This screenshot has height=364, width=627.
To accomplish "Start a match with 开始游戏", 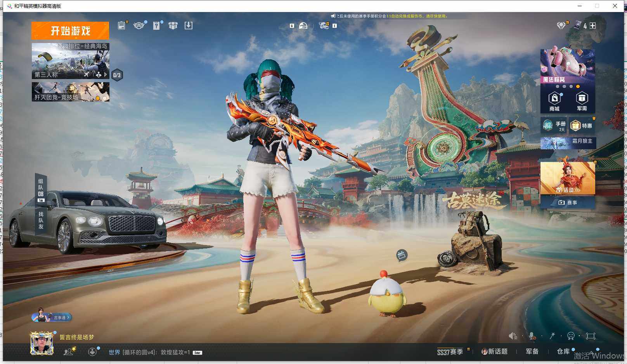I will tap(70, 31).
